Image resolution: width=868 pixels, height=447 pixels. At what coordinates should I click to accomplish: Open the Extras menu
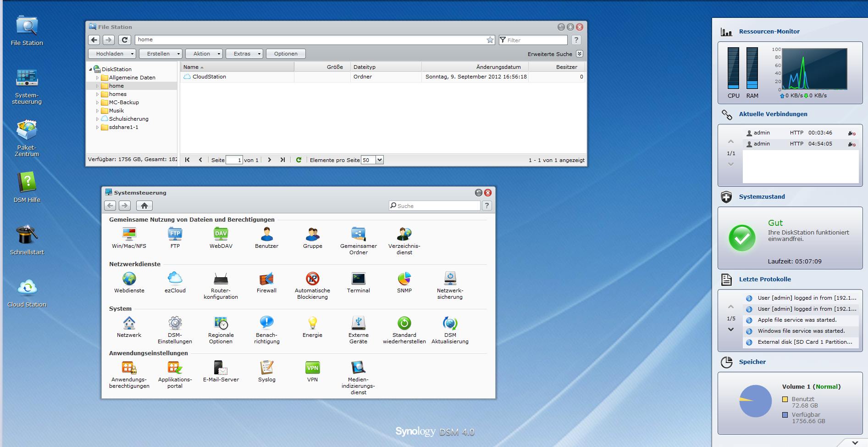(244, 54)
